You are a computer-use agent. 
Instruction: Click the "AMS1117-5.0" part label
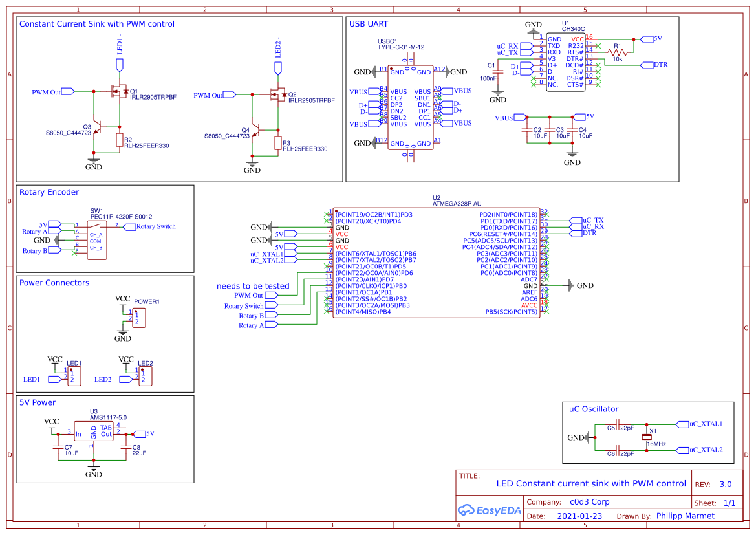point(109,417)
